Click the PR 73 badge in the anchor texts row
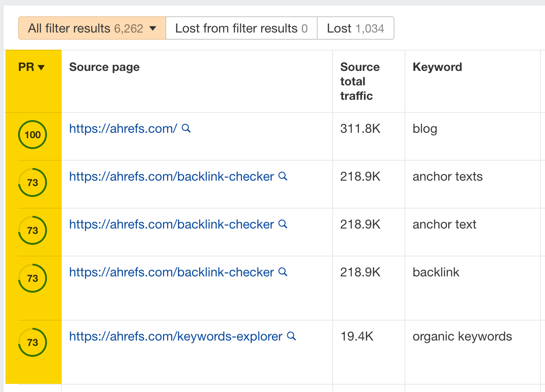Screen dimensions: 545x392 click(x=32, y=182)
